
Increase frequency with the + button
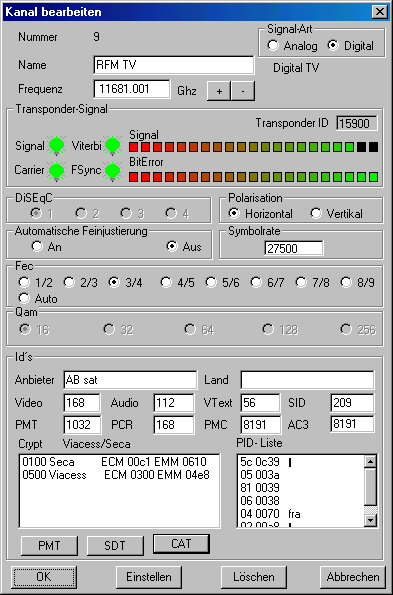pyautogui.click(x=219, y=91)
